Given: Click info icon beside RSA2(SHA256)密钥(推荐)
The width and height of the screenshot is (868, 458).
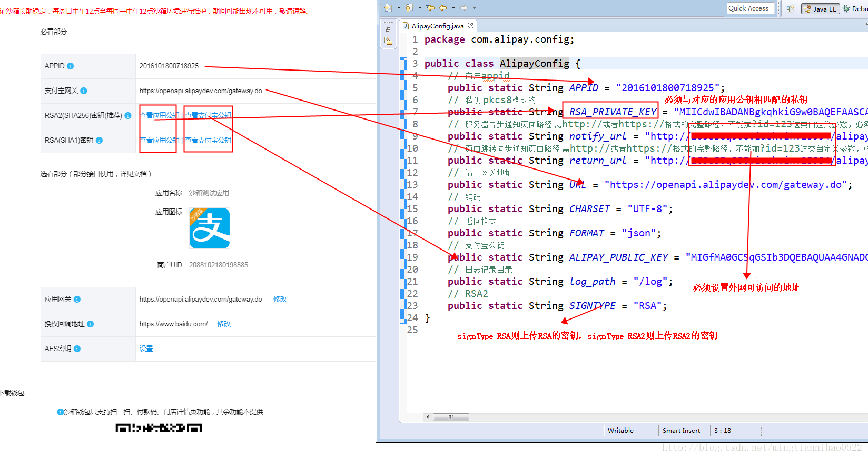Looking at the screenshot, I should tap(128, 115).
